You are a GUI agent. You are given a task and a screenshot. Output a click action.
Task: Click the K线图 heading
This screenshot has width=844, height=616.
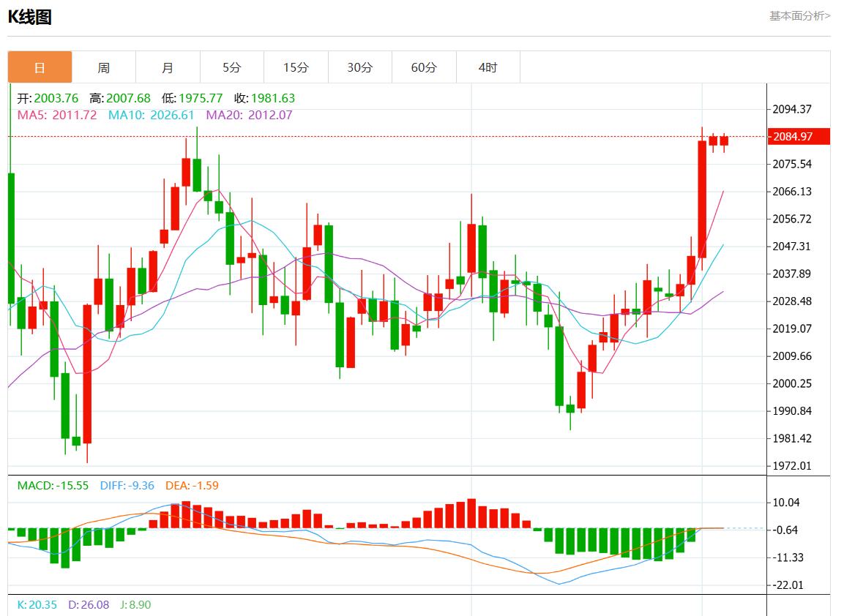[x=29, y=18]
